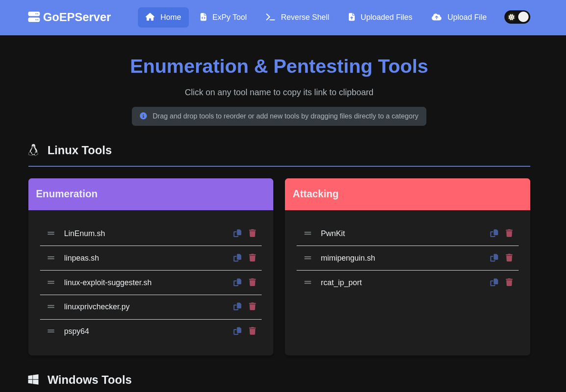This screenshot has width=566, height=392.
Task: Click the Linux penguin section icon
Action: coord(33,150)
